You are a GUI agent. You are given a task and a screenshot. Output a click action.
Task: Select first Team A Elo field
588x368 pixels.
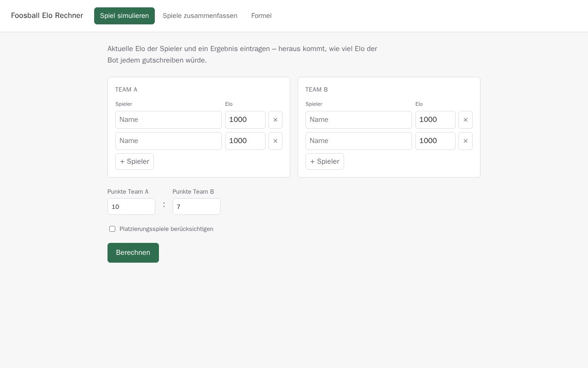click(x=245, y=120)
